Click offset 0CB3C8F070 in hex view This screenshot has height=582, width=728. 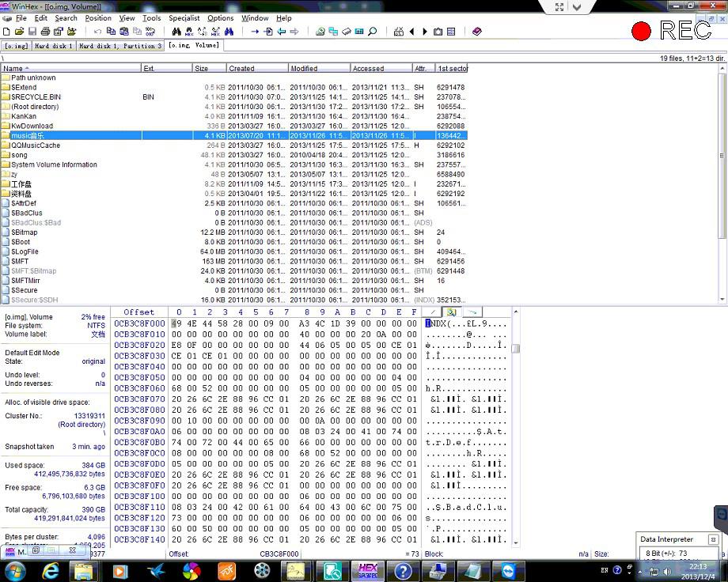pyautogui.click(x=139, y=399)
